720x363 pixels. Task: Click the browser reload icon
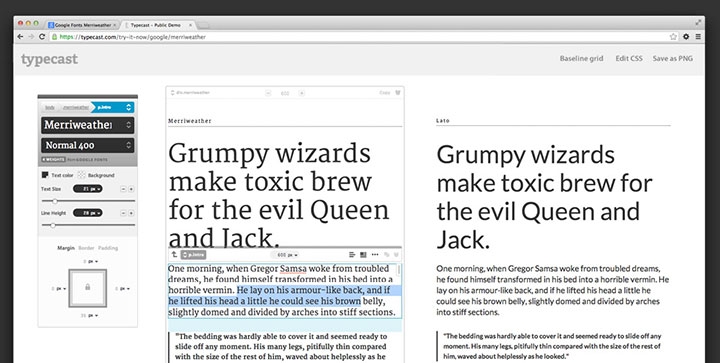[42, 37]
